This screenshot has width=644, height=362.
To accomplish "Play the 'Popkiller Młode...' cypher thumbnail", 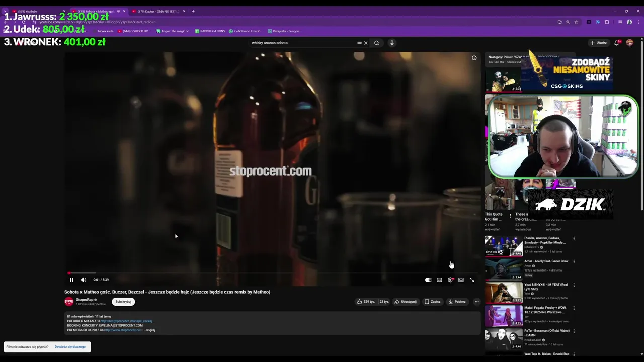I will 503,246.
